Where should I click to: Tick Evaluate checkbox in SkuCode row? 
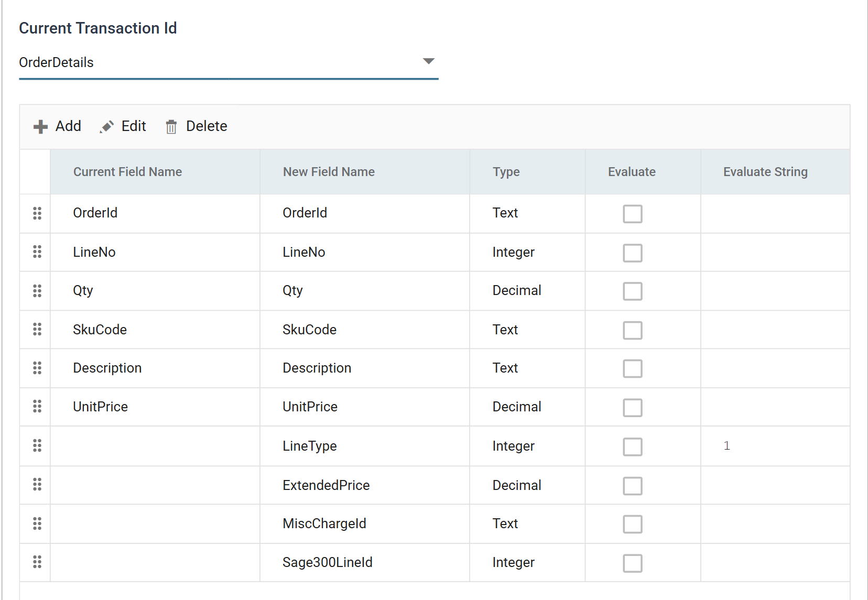[633, 331]
